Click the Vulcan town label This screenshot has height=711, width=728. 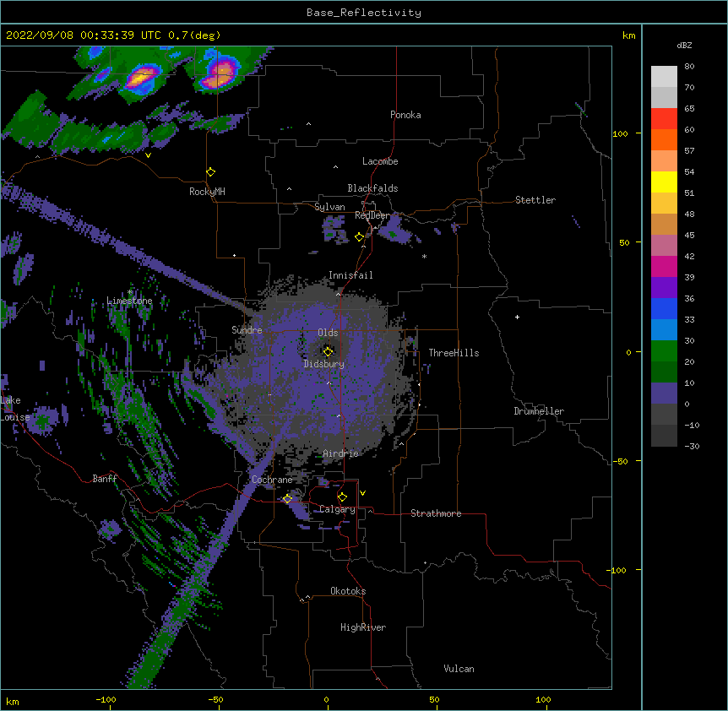[459, 669]
